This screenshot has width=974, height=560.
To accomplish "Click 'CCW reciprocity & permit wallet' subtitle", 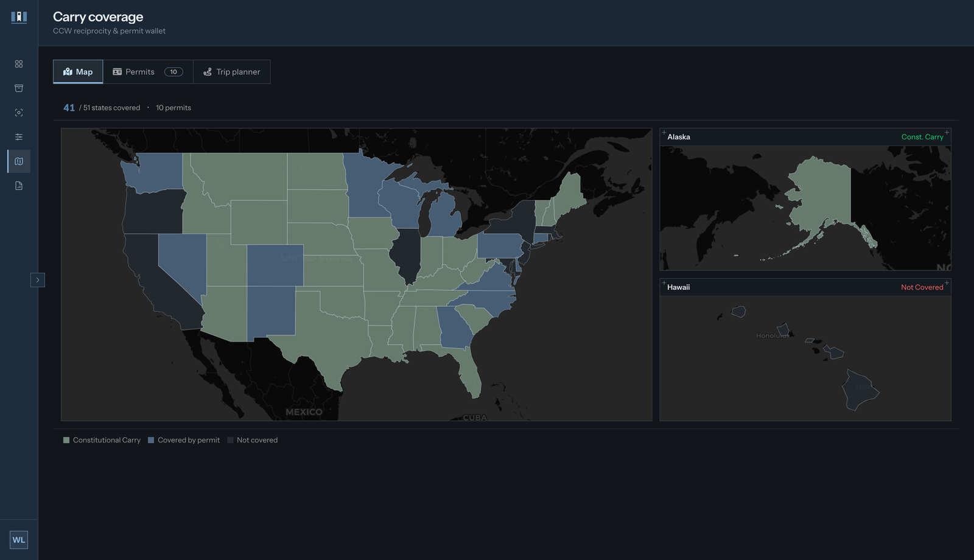I will [109, 31].
